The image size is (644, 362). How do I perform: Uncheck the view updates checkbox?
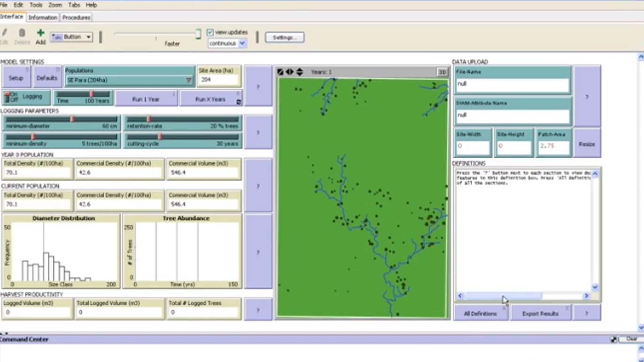pyautogui.click(x=210, y=32)
